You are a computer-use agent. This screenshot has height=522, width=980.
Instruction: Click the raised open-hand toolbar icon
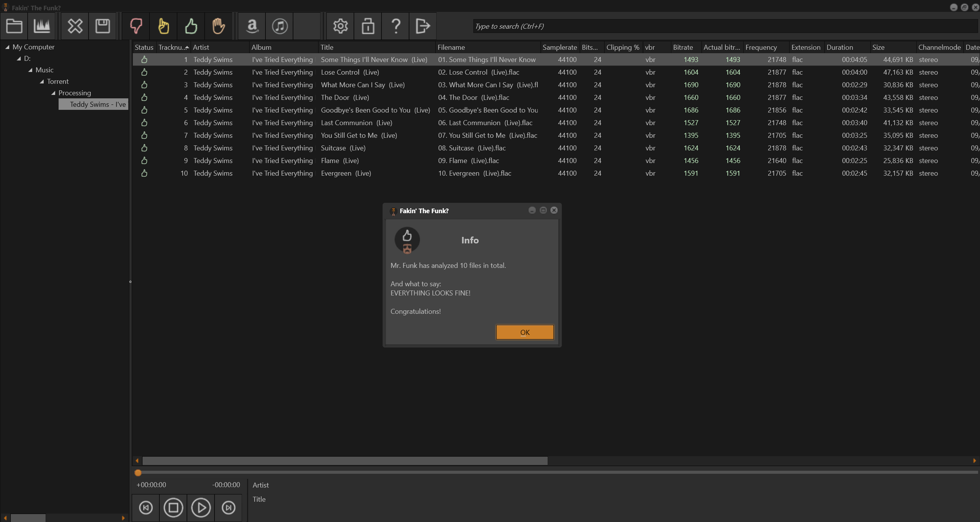(219, 26)
